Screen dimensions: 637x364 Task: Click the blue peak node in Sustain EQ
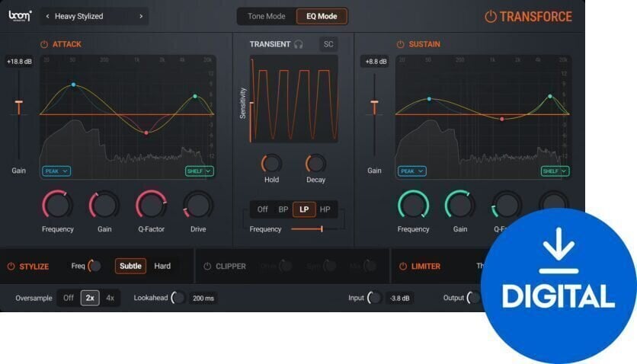tap(429, 99)
